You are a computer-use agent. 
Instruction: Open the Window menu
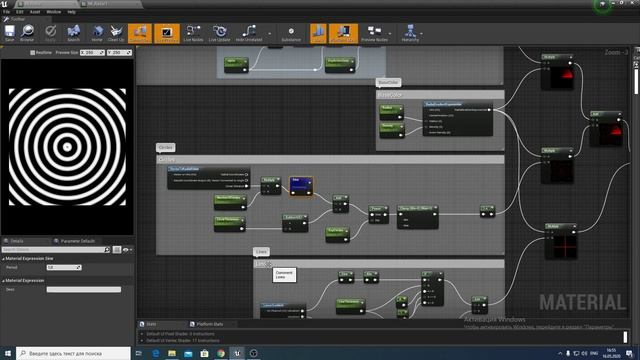click(x=53, y=12)
